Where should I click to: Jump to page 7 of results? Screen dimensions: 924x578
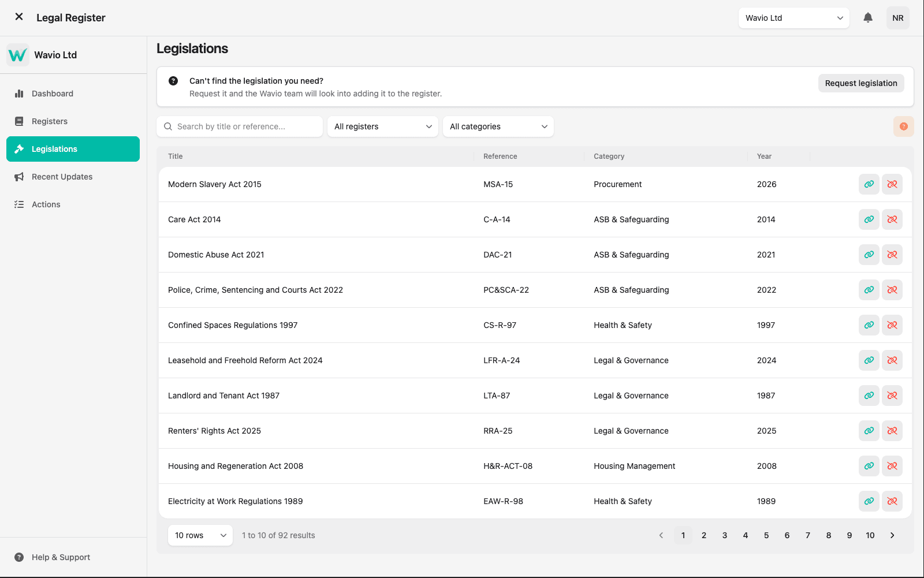(808, 535)
